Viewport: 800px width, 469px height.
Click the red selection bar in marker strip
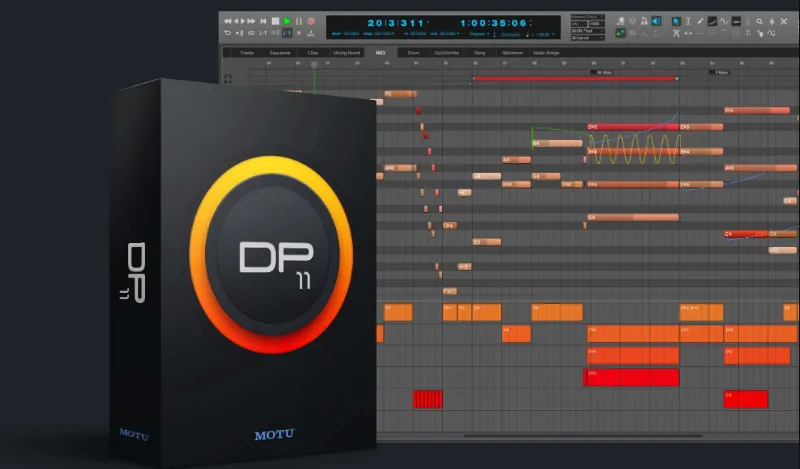click(574, 79)
